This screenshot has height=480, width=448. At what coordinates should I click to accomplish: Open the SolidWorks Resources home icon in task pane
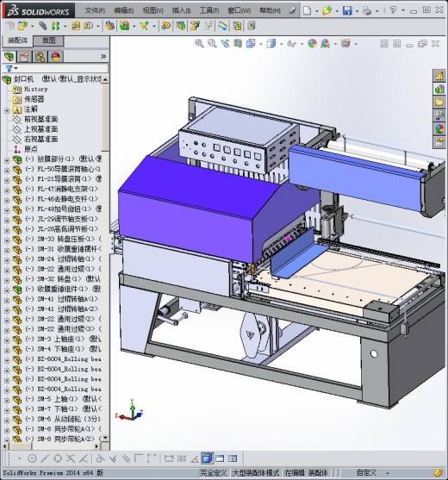tap(439, 75)
